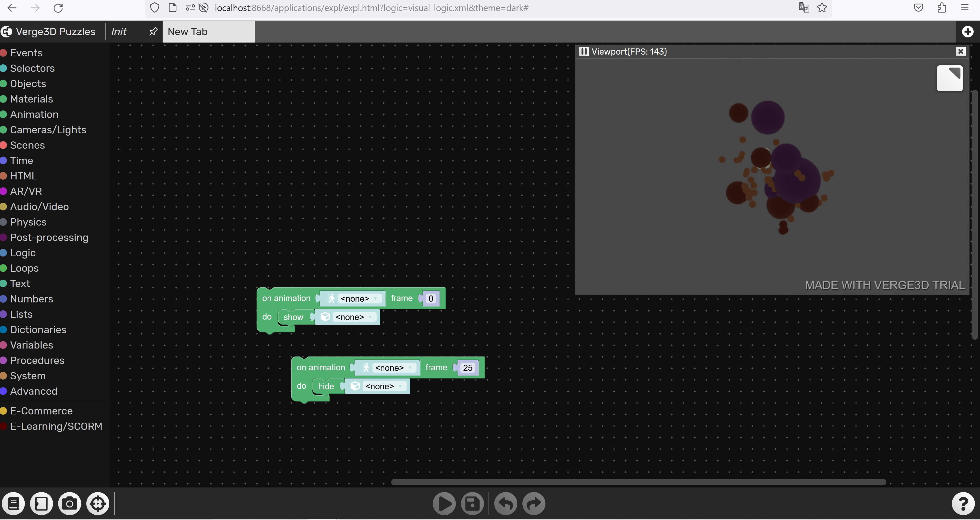The height and width of the screenshot is (520, 980).
Task: Pause the viewport rendering
Action: (584, 52)
